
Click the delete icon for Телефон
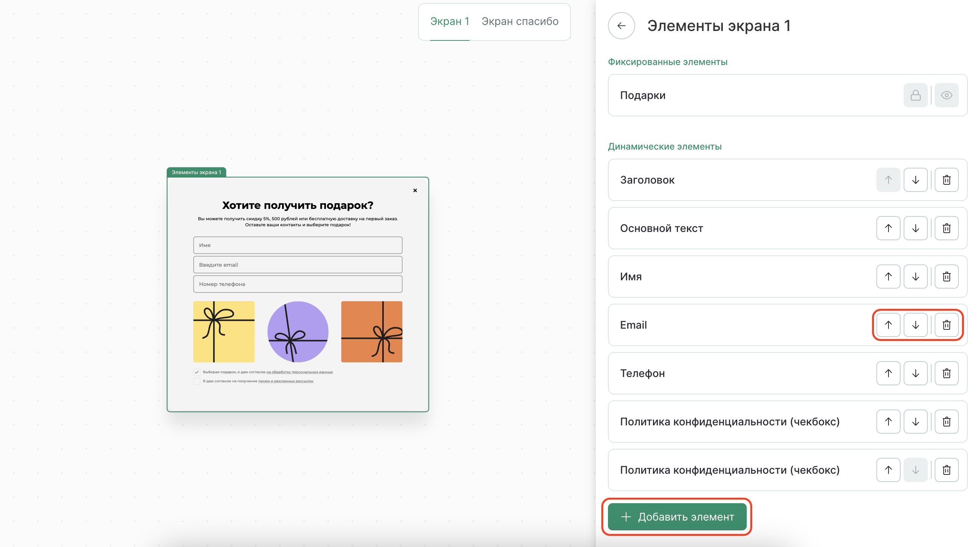pyautogui.click(x=946, y=373)
